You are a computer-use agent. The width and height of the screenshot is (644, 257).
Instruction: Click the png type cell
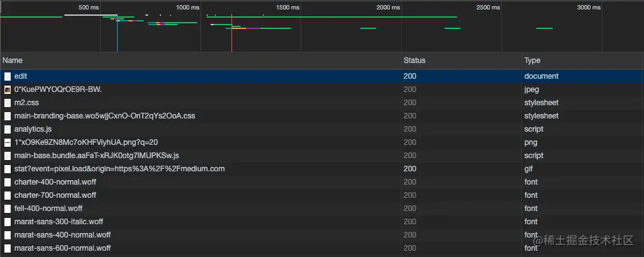531,143
